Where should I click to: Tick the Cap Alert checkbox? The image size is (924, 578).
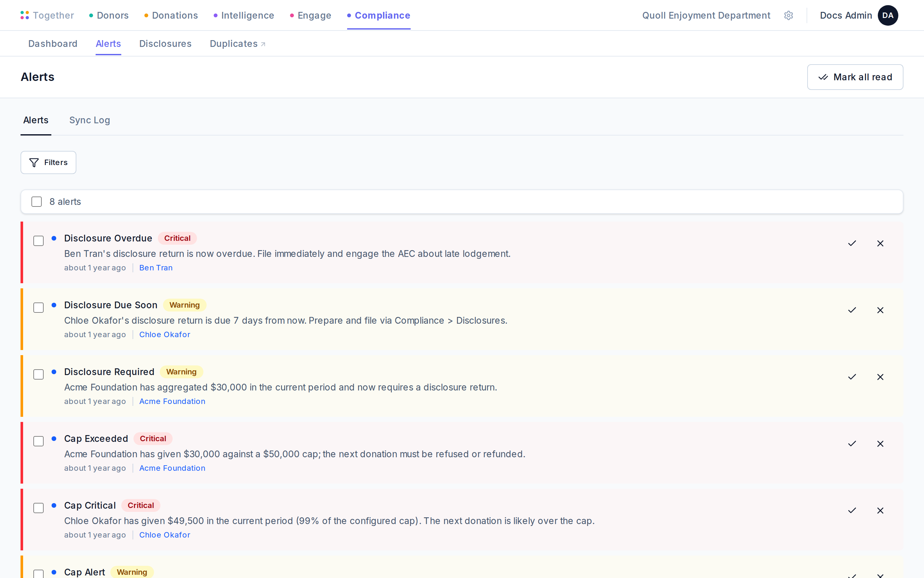point(38,574)
